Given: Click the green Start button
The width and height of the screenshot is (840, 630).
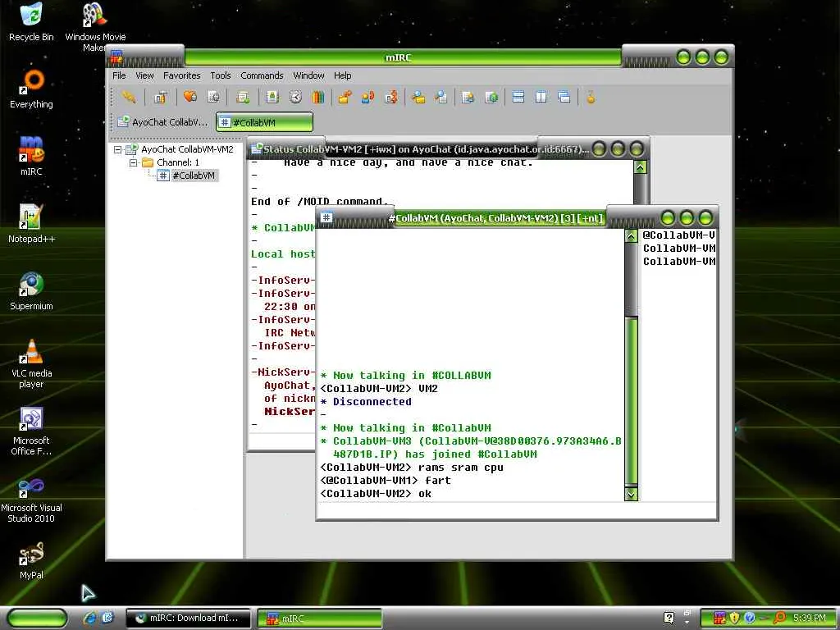Looking at the screenshot, I should 36,619.
